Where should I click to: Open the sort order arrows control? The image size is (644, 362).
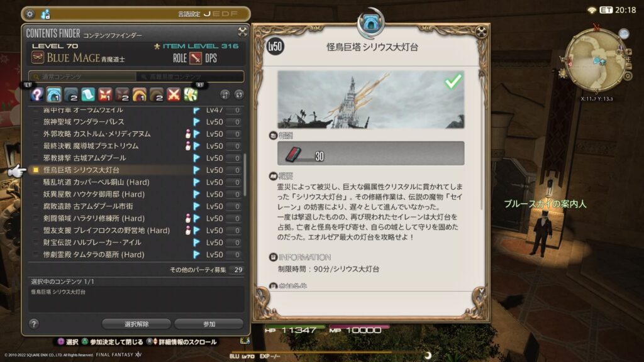[225, 95]
